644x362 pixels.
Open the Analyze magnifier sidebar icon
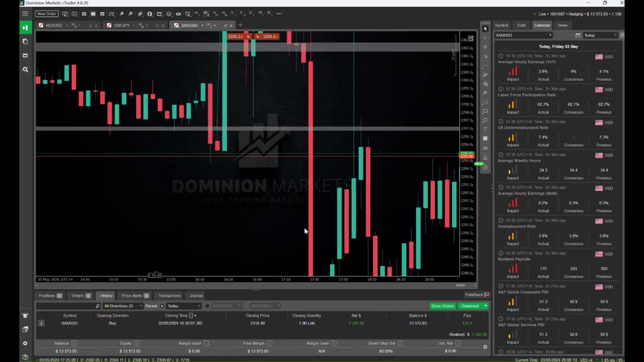[25, 69]
